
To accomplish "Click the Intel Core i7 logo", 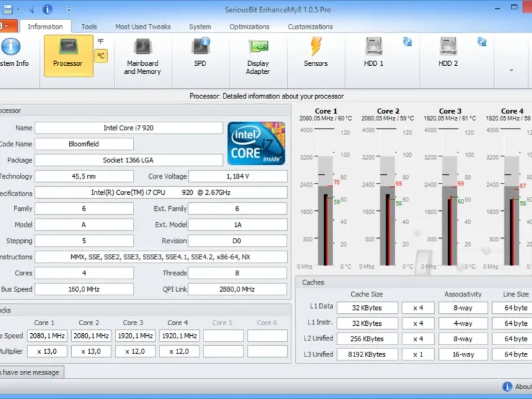I will click(x=256, y=143).
